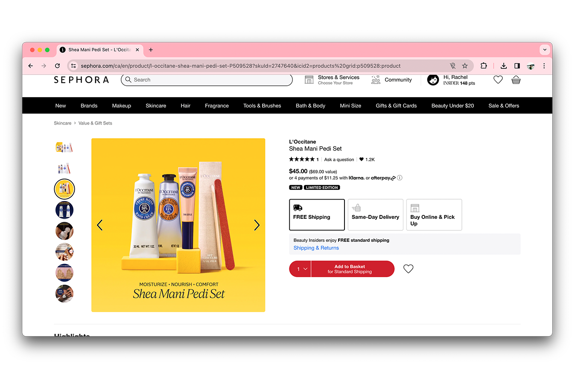Image resolution: width=572 pixels, height=392 pixels.
Task: Open Chrome downloads icon
Action: pyautogui.click(x=504, y=66)
